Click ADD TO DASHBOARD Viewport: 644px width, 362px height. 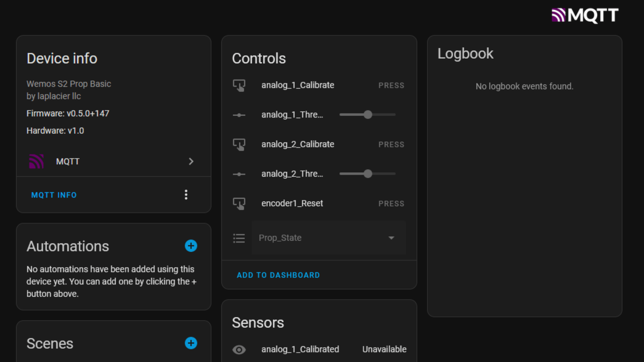pos(278,275)
